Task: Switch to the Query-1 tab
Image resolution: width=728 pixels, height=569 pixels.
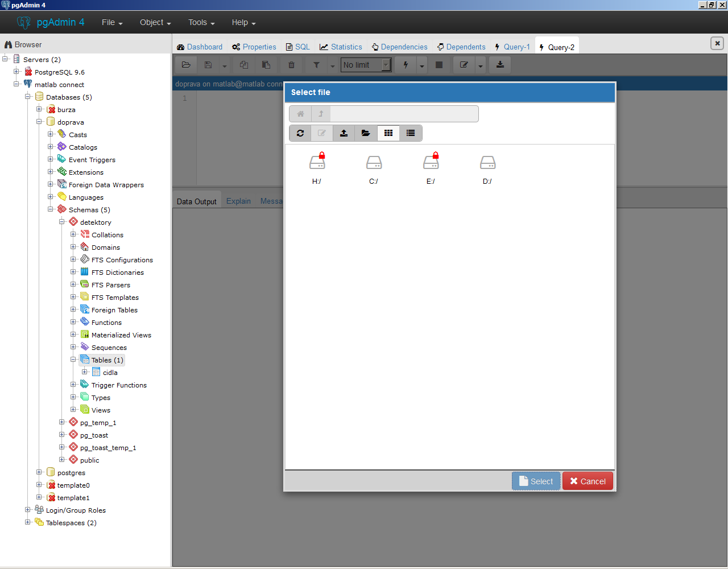Action: click(512, 47)
